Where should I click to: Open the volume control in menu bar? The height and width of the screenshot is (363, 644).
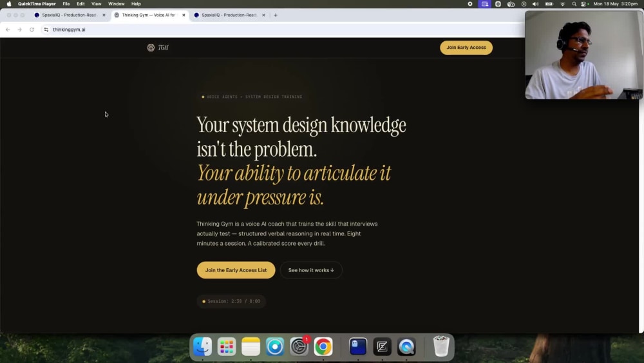(x=536, y=4)
